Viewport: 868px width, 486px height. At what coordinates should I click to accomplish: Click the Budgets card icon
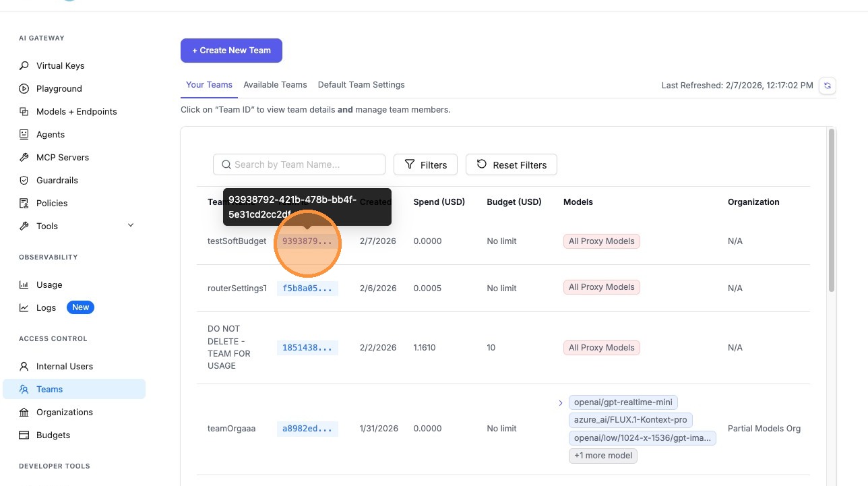click(x=24, y=435)
